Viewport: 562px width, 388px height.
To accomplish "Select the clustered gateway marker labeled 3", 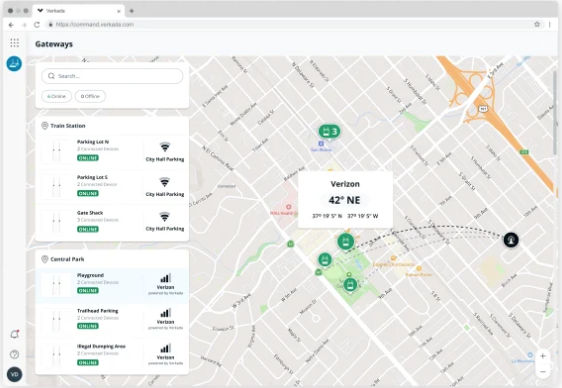I will (329, 131).
